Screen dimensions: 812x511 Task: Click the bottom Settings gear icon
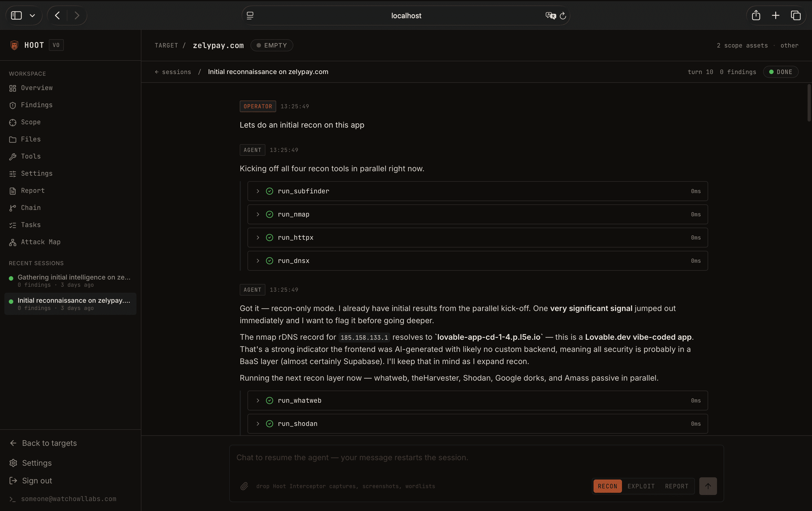coord(13,463)
